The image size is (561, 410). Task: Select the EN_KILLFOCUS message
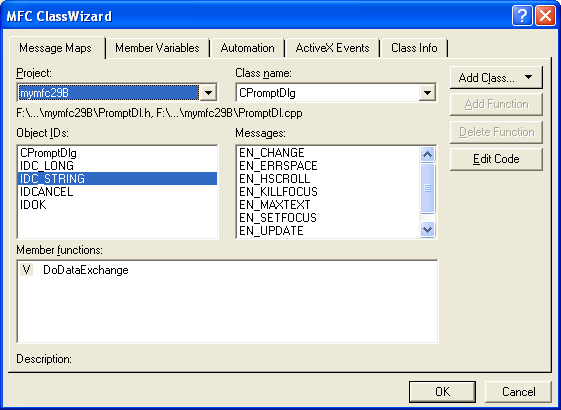click(x=328, y=192)
